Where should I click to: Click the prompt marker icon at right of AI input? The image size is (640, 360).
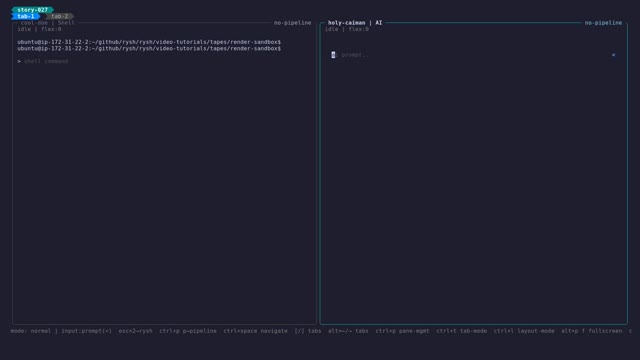click(x=613, y=55)
